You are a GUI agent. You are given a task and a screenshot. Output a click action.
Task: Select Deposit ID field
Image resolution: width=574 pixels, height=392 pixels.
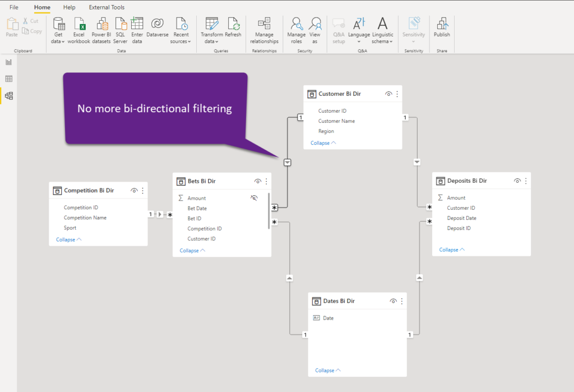[x=459, y=228]
